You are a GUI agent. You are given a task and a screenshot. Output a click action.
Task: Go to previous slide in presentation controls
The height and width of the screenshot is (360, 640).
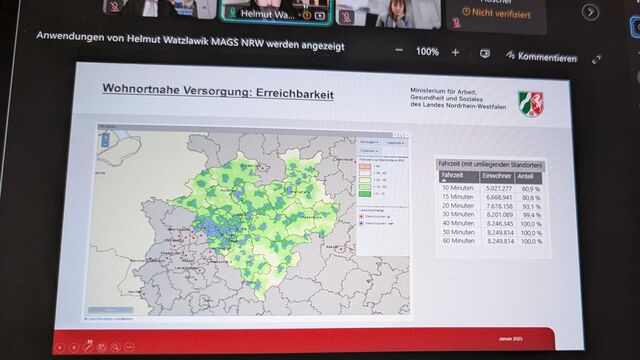60,347
